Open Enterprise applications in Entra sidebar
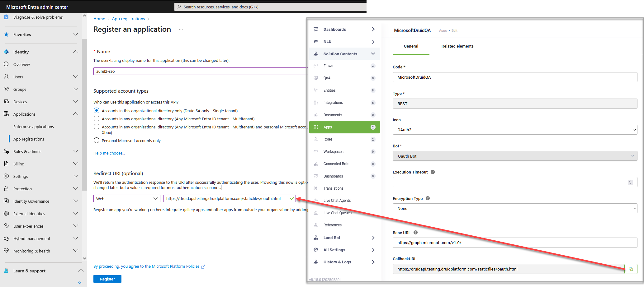 point(34,127)
